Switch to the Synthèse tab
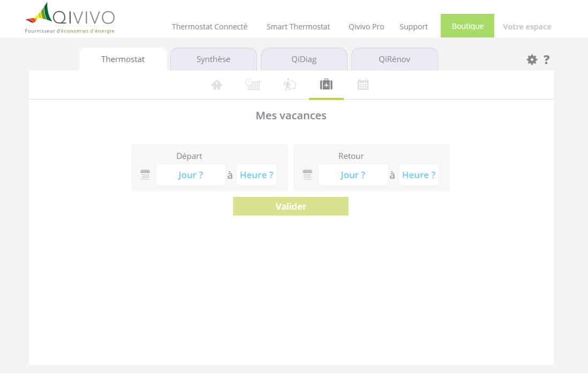The height and width of the screenshot is (390, 588). [213, 59]
